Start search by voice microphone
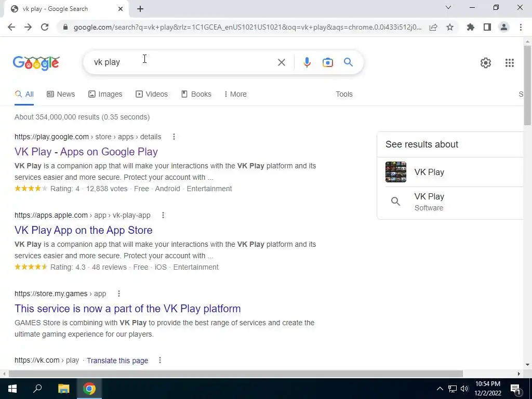532x399 pixels. pos(307,62)
